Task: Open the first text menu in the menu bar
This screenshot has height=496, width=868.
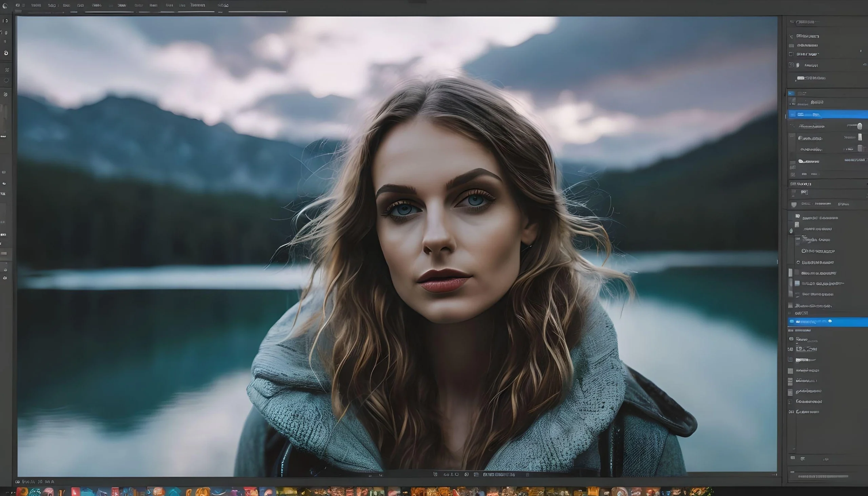Action: [x=36, y=5]
